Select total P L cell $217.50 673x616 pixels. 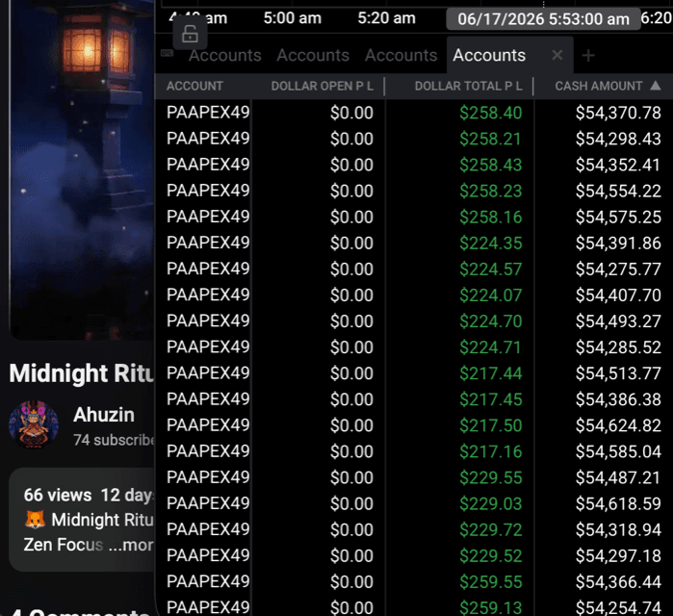click(491, 425)
